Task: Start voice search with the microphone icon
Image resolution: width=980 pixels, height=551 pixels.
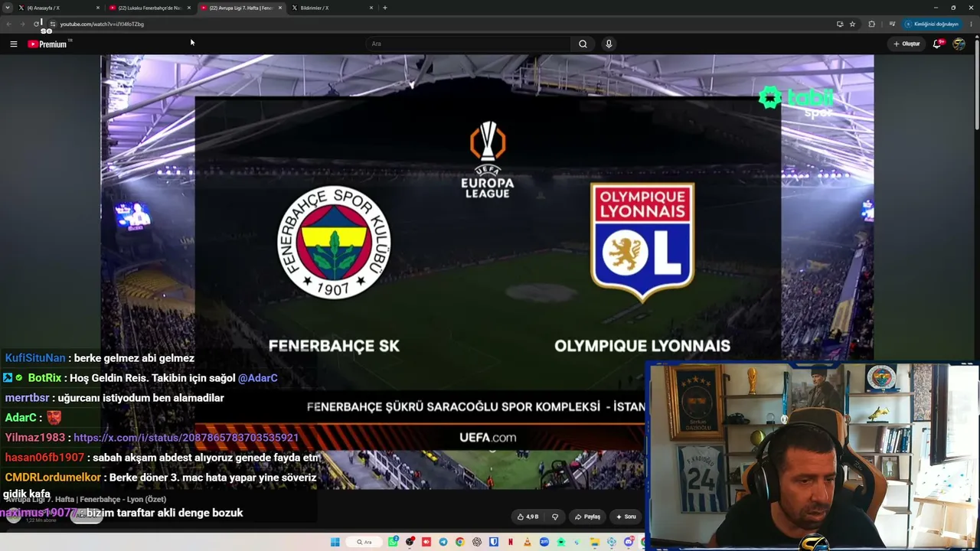Action: (x=609, y=44)
